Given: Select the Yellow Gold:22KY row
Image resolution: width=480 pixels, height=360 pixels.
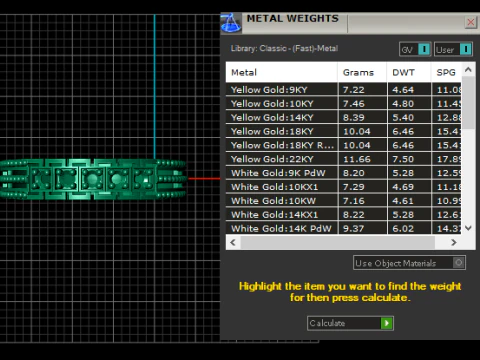Looking at the screenshot, I should (344, 159).
